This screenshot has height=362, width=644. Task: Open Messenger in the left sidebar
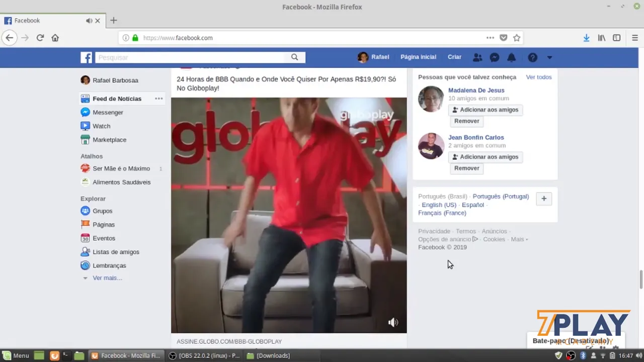102,112
